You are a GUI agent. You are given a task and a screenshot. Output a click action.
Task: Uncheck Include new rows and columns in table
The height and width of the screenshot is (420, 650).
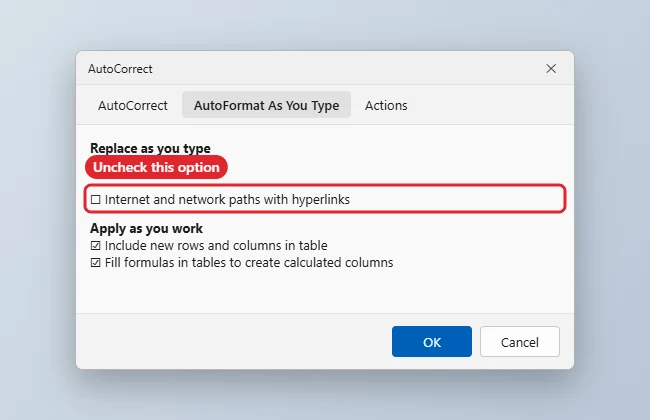(x=96, y=246)
